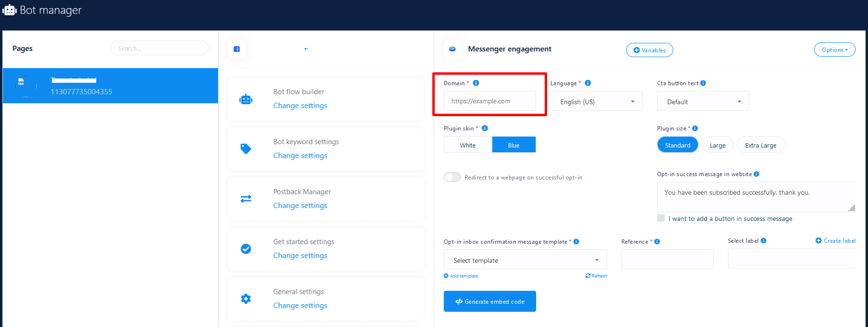Click the Get started settings checkmark icon

point(246,249)
